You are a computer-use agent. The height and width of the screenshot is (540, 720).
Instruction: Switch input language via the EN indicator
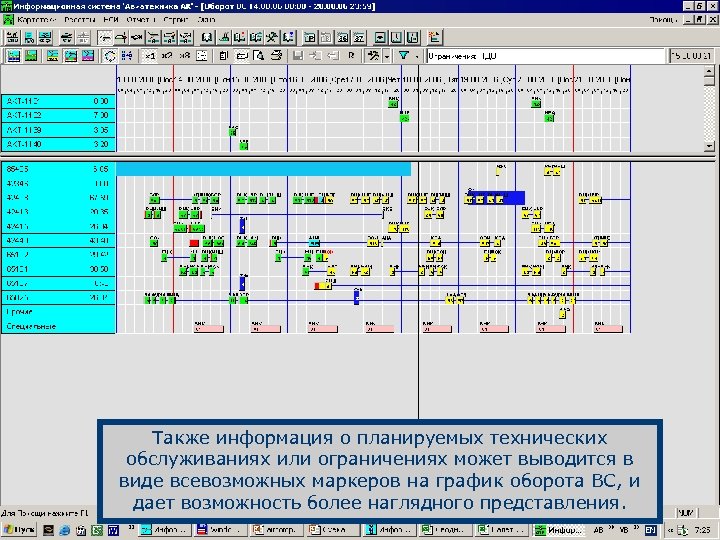coord(650,530)
